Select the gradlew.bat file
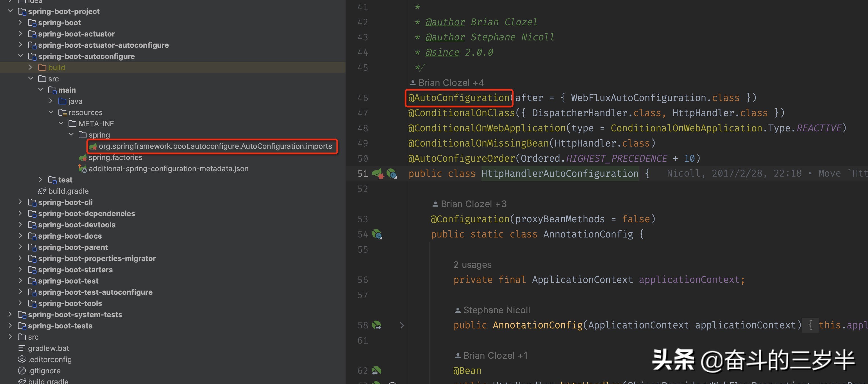868x384 pixels. [x=49, y=348]
